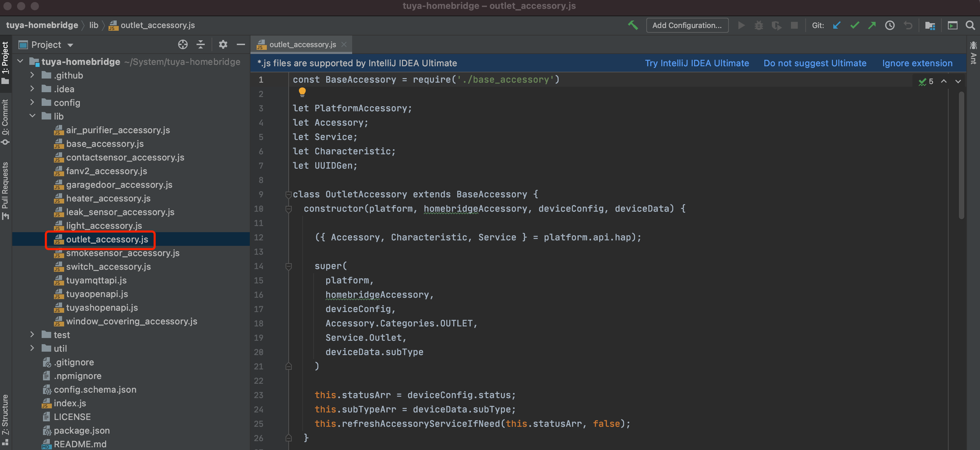The height and width of the screenshot is (450, 980).
Task: Click the Git Update Project arrow
Action: (x=837, y=26)
